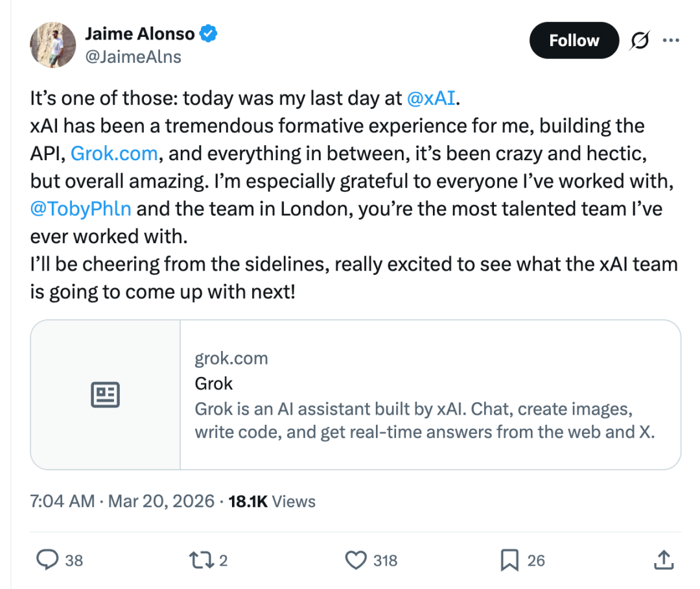The height and width of the screenshot is (589, 700).
Task: Click the Grok slashed-circle icon
Action: pos(639,41)
